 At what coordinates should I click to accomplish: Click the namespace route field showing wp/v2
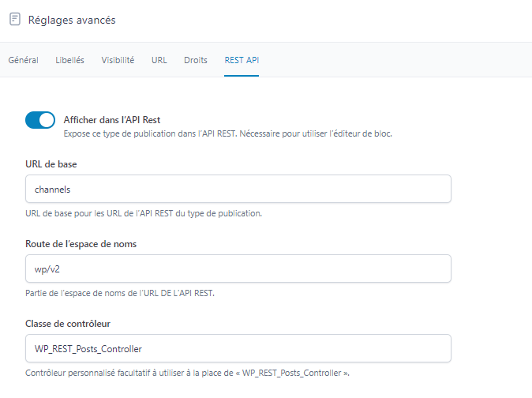[238, 268]
